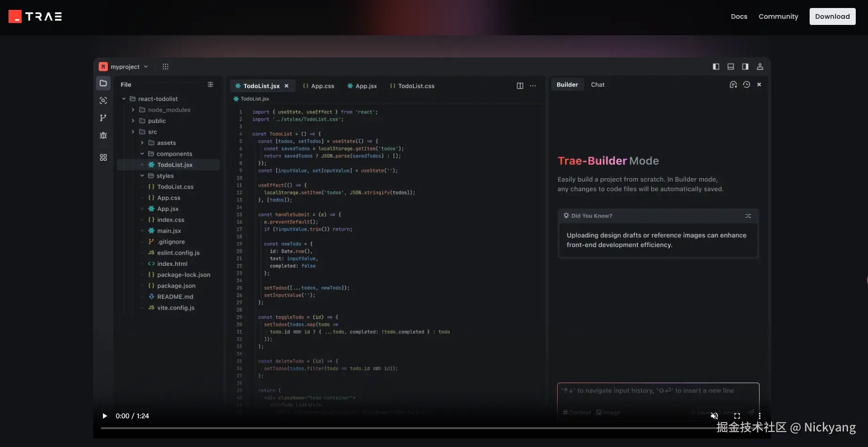Open the Community link
Image resolution: width=868 pixels, height=447 pixels.
pos(779,16)
